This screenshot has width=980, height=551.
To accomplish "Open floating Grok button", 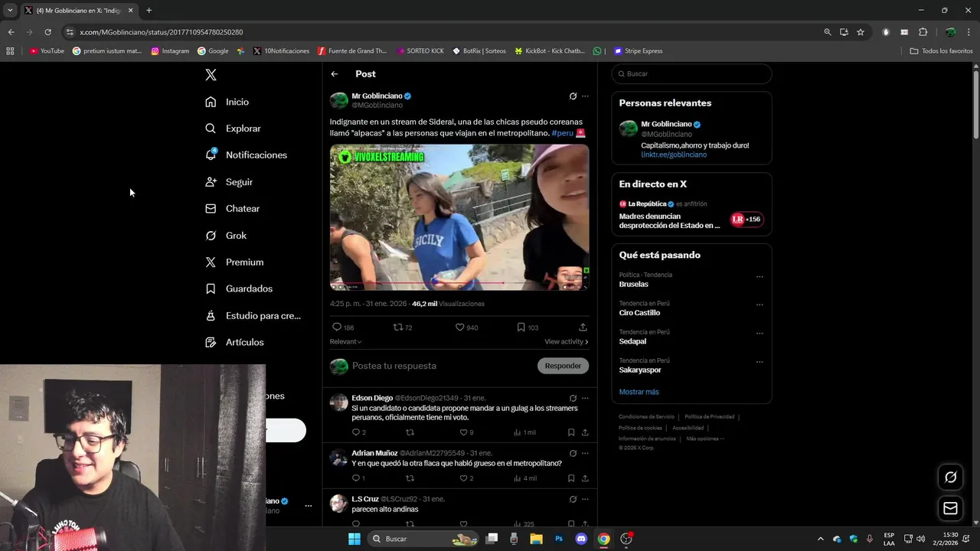I will point(950,477).
